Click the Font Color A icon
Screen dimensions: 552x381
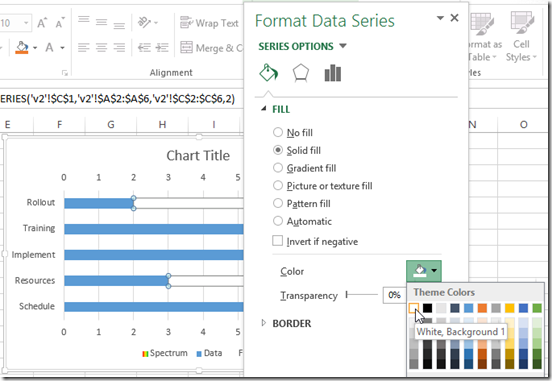tap(49, 47)
